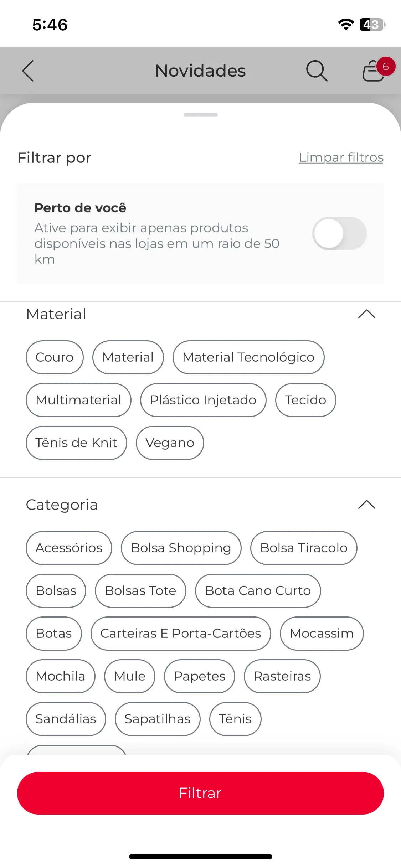Select the Bolsa Shopping category chip

coord(181,548)
